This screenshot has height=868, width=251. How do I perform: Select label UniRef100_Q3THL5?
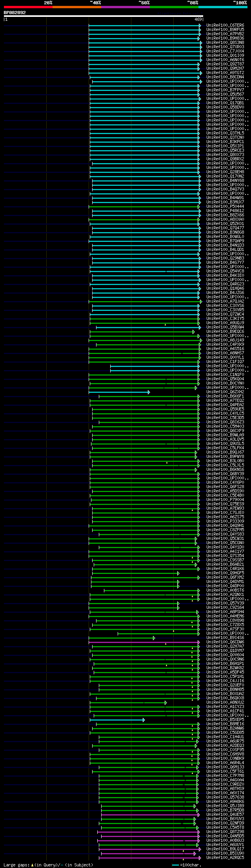(x=225, y=133)
